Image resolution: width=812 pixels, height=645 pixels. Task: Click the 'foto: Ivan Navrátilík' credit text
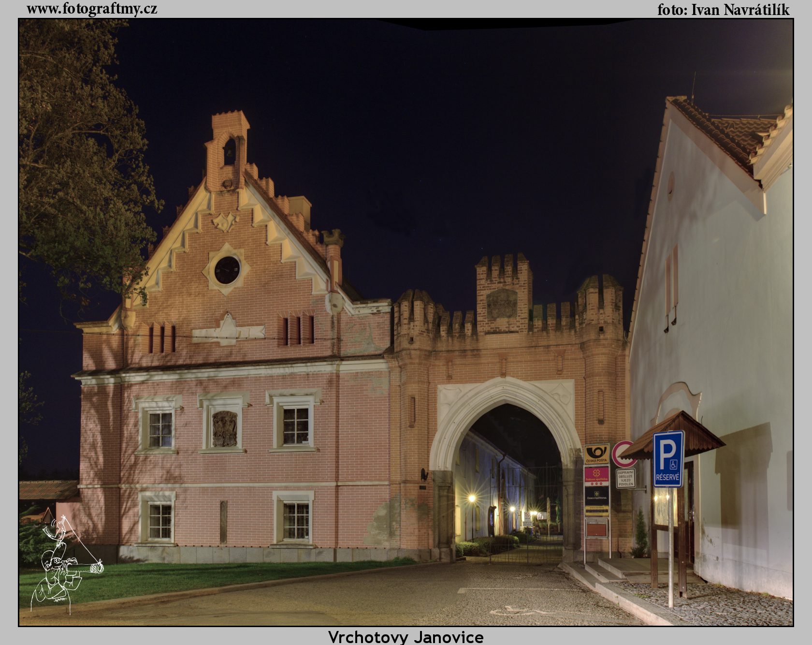pyautogui.click(x=723, y=10)
